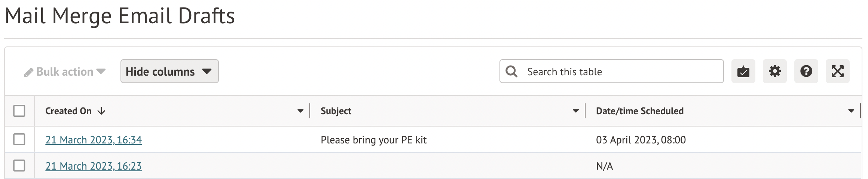Check the 16:23 draft row checkbox
868x179 pixels.
(19, 166)
